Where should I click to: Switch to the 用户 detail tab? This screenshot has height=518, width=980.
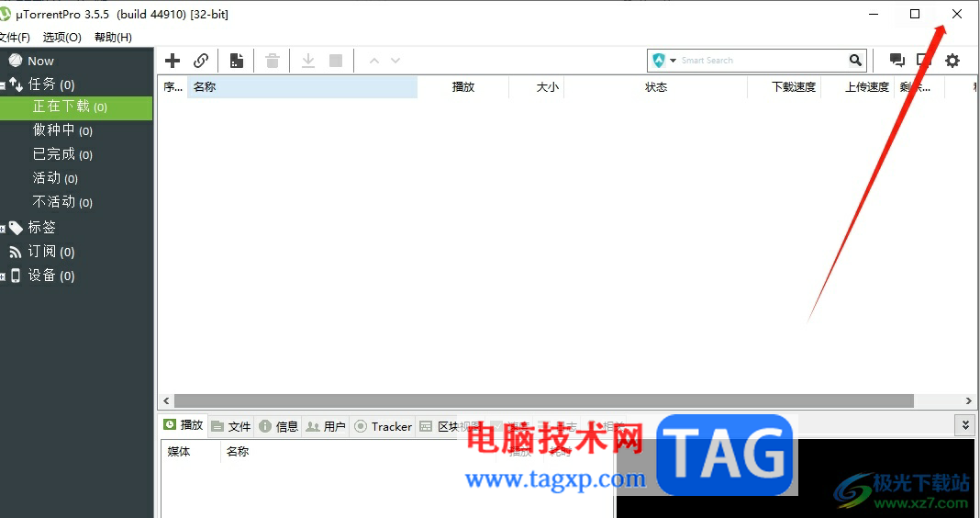click(x=327, y=426)
